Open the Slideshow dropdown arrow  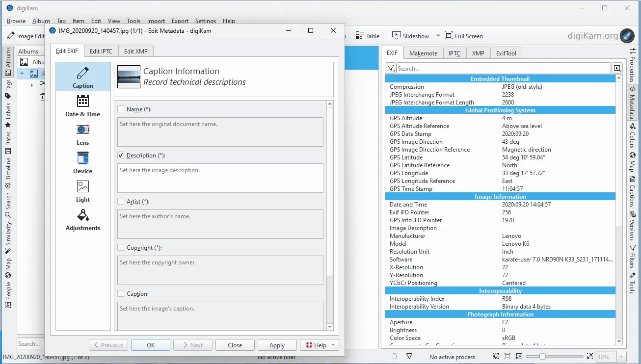(438, 36)
